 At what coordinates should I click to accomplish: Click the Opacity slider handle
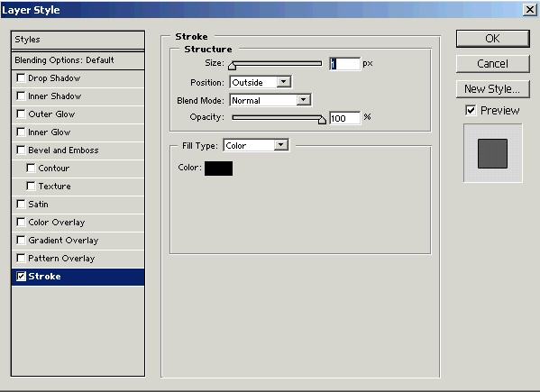[322, 120]
